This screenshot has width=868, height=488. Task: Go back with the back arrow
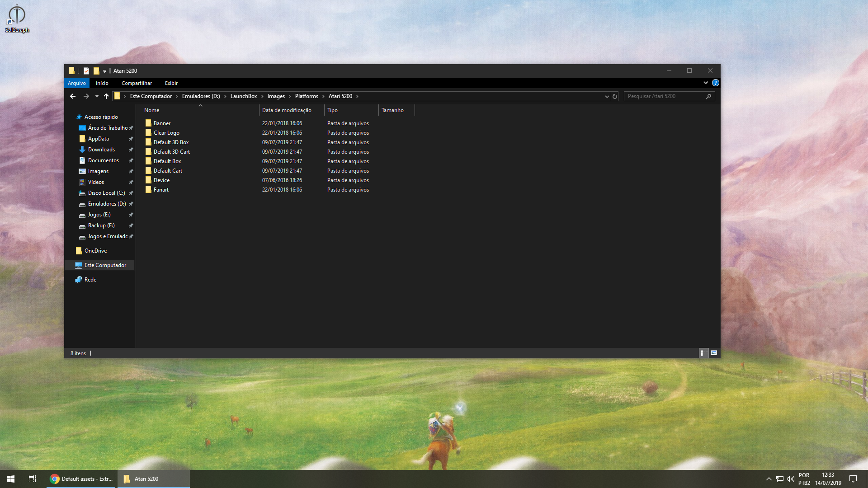(73, 96)
